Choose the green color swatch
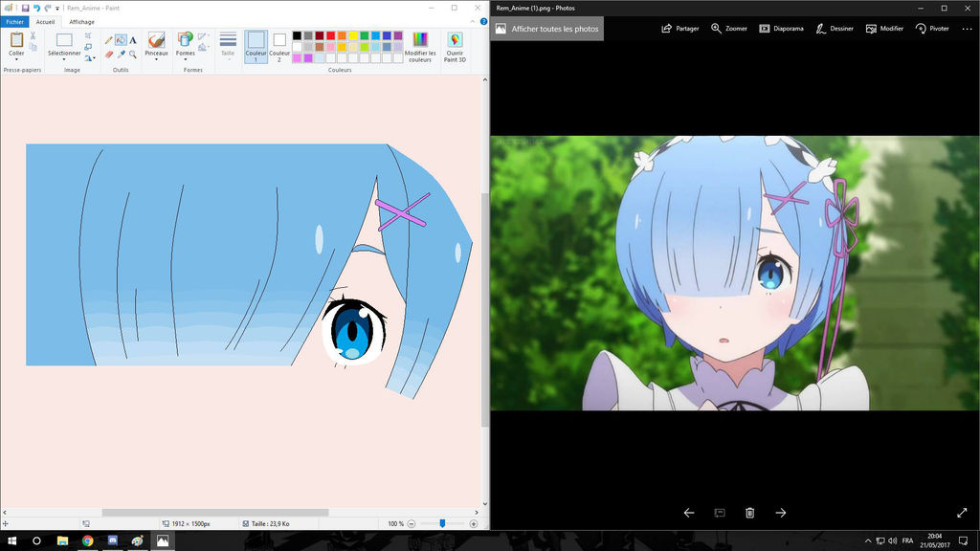 click(365, 35)
